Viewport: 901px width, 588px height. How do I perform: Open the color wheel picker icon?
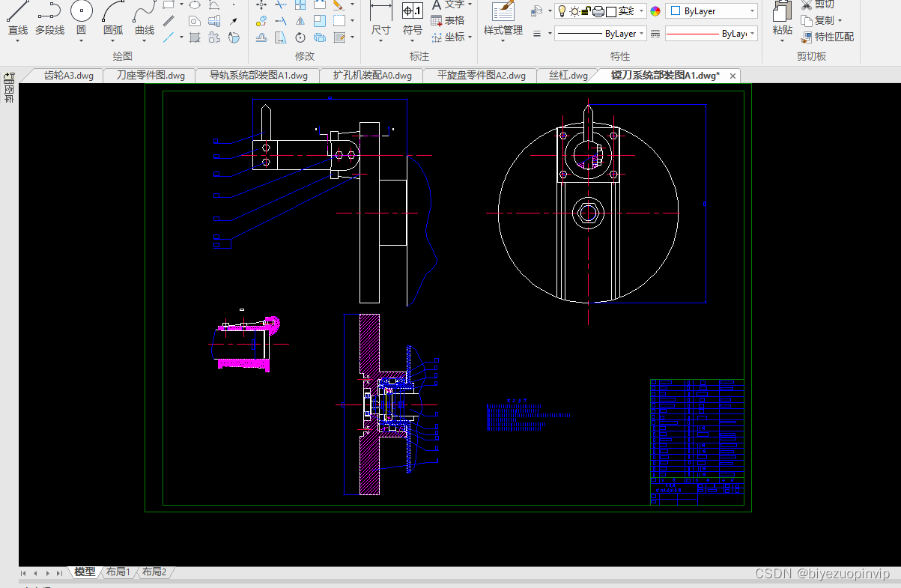tap(655, 11)
